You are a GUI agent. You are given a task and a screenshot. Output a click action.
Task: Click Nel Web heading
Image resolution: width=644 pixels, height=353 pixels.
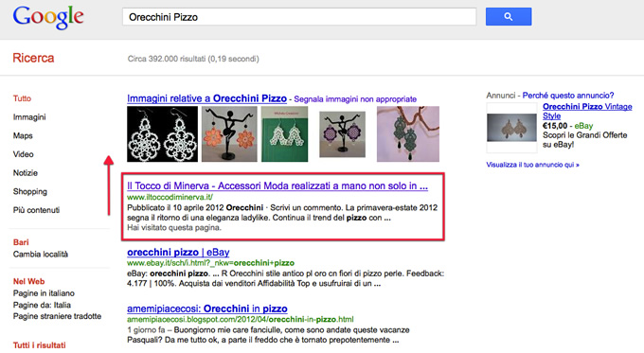(x=28, y=282)
